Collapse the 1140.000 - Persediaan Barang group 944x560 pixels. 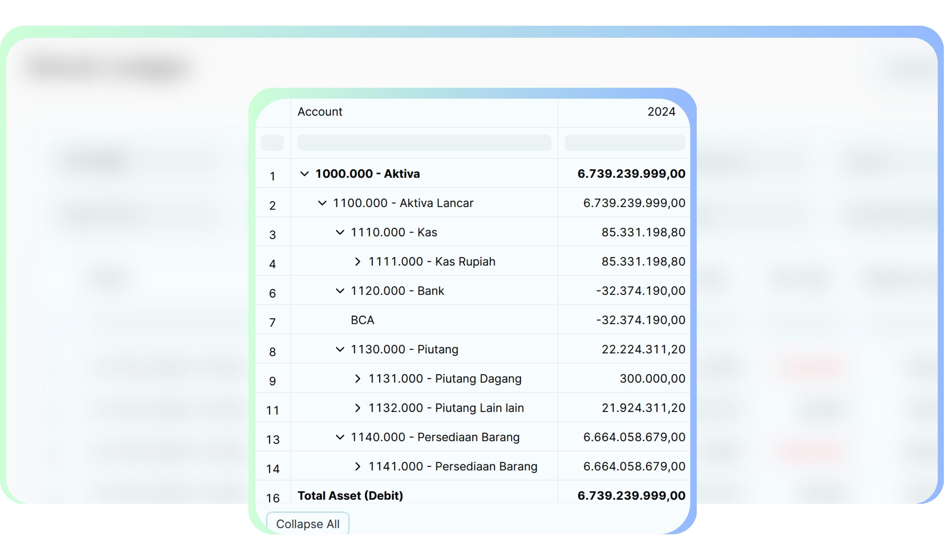[340, 437]
